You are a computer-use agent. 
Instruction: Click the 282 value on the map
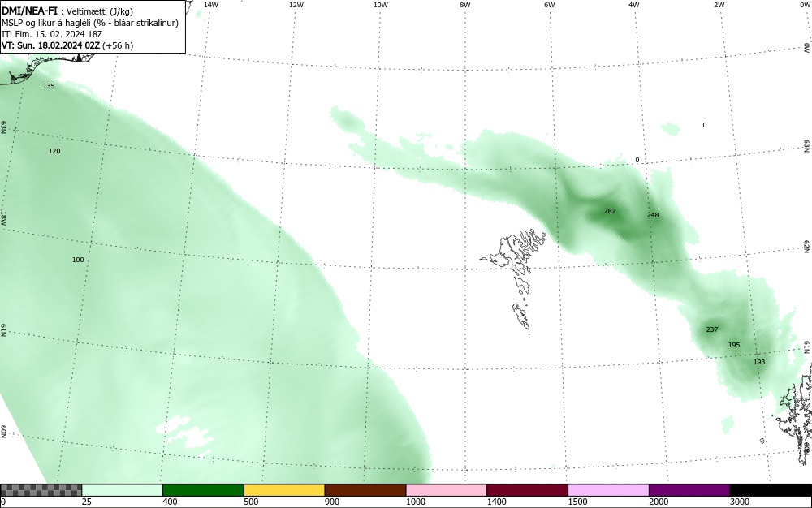[x=610, y=211]
